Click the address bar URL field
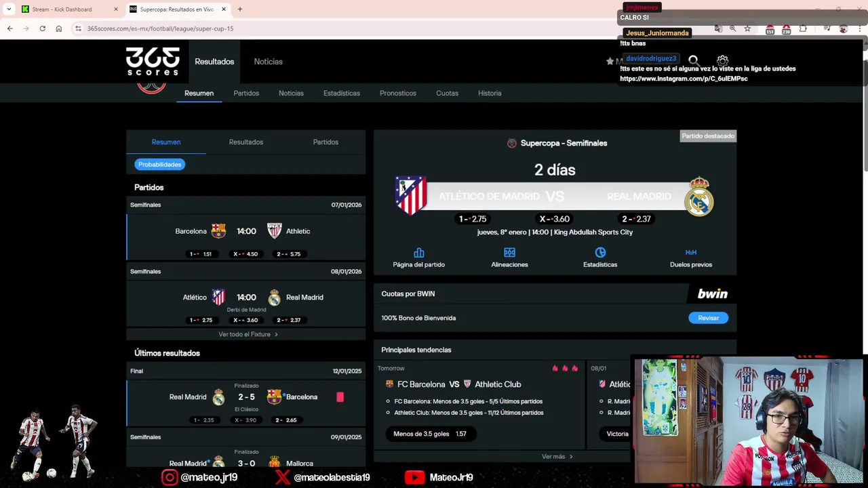Image resolution: width=868 pixels, height=488 pixels. pyautogui.click(x=393, y=28)
